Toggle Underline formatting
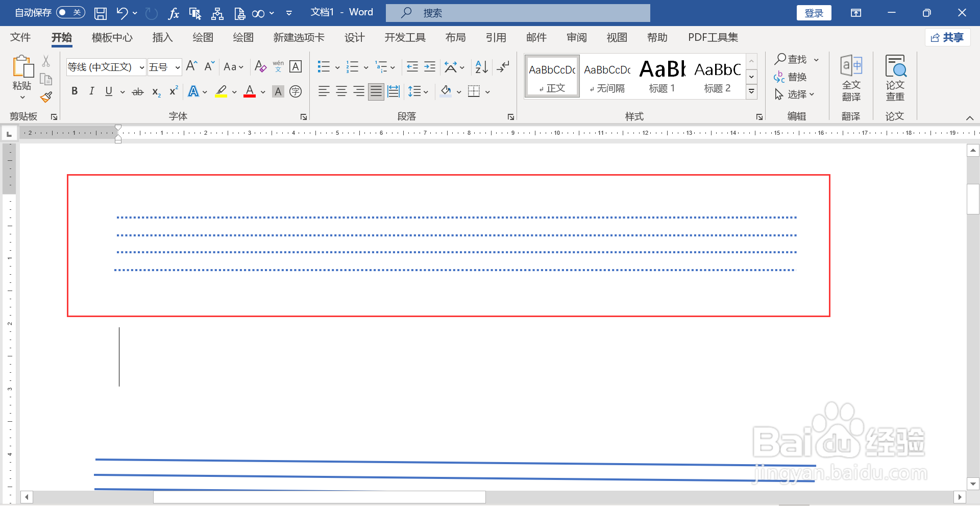 tap(109, 91)
